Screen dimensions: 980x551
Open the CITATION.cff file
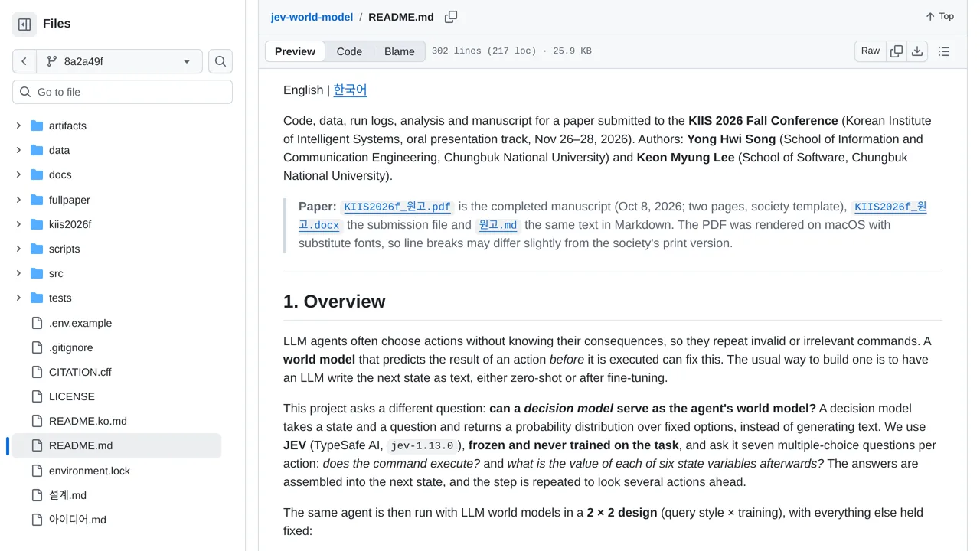[80, 372]
